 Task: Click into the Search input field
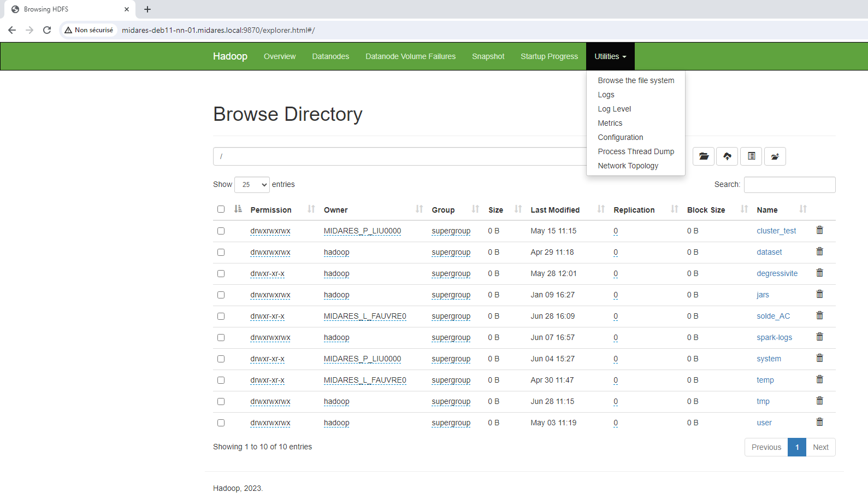(789, 185)
